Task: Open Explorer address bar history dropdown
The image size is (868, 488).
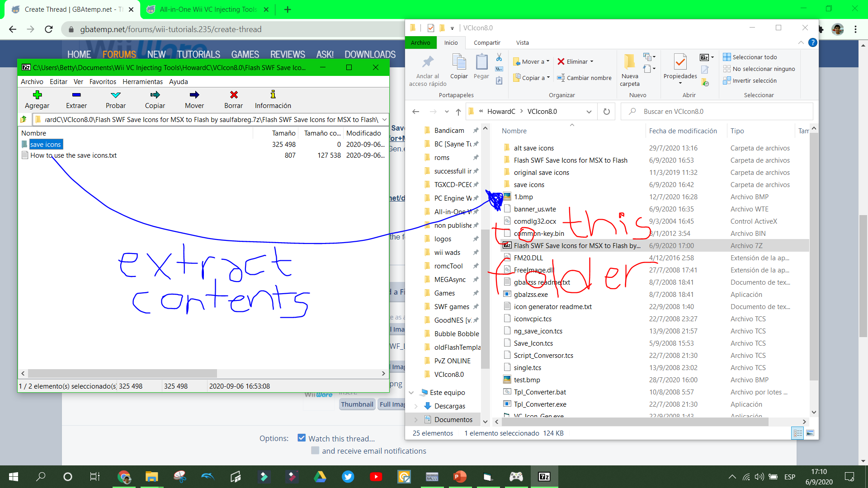Action: (x=589, y=112)
